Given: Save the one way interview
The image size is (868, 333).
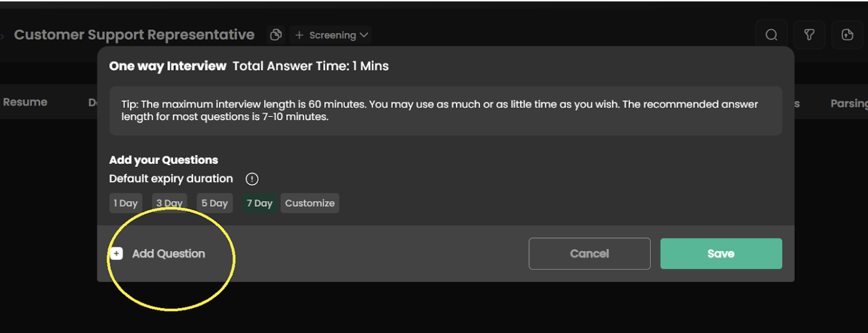Looking at the screenshot, I should [721, 254].
